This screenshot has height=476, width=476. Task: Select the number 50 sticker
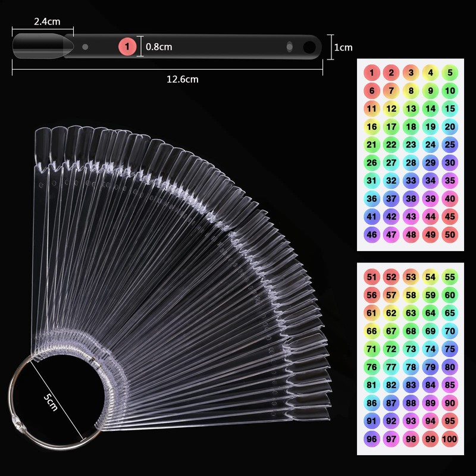[x=449, y=234]
